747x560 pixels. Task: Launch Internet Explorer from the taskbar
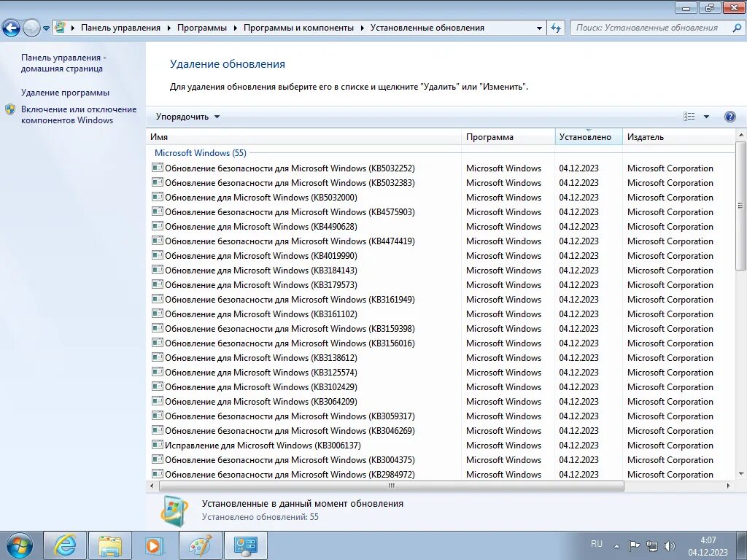click(x=65, y=545)
